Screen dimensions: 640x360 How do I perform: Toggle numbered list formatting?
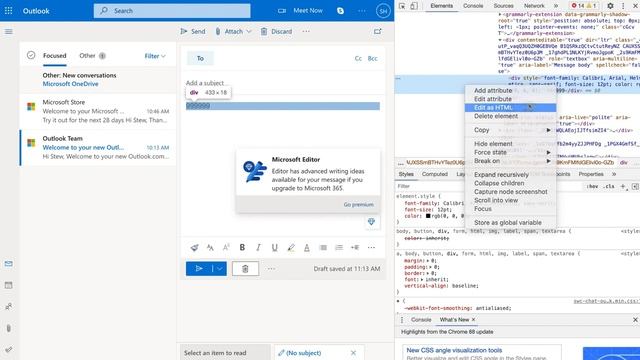point(339,247)
